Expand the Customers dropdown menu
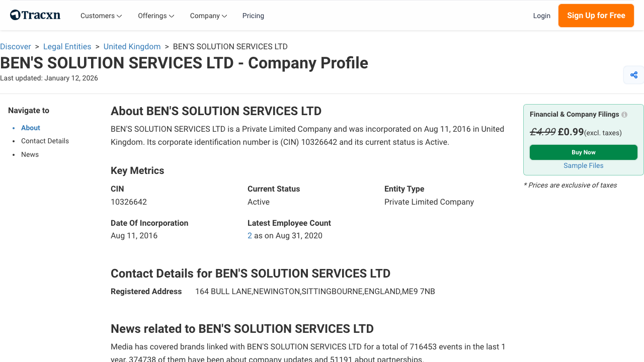644x362 pixels. tap(101, 16)
